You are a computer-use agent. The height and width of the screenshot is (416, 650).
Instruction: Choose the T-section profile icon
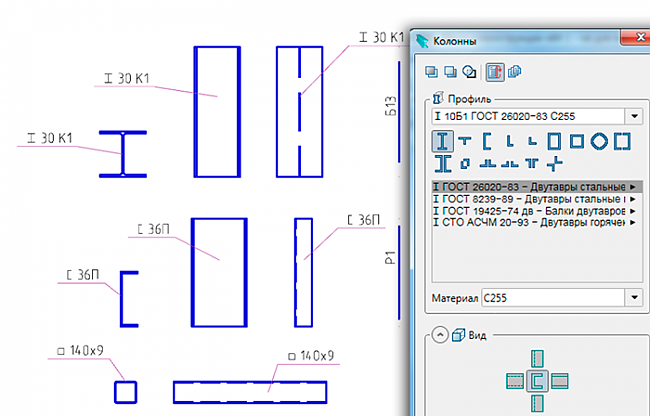[x=465, y=141]
